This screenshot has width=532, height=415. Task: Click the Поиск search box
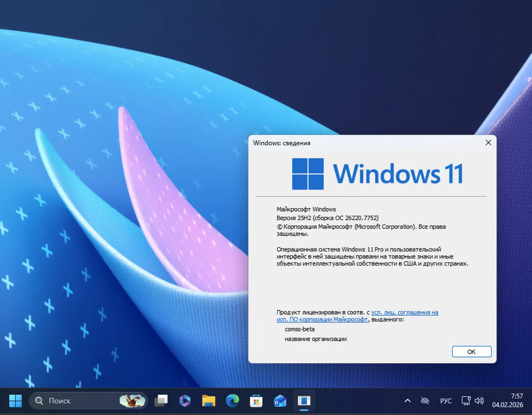pyautogui.click(x=71, y=400)
